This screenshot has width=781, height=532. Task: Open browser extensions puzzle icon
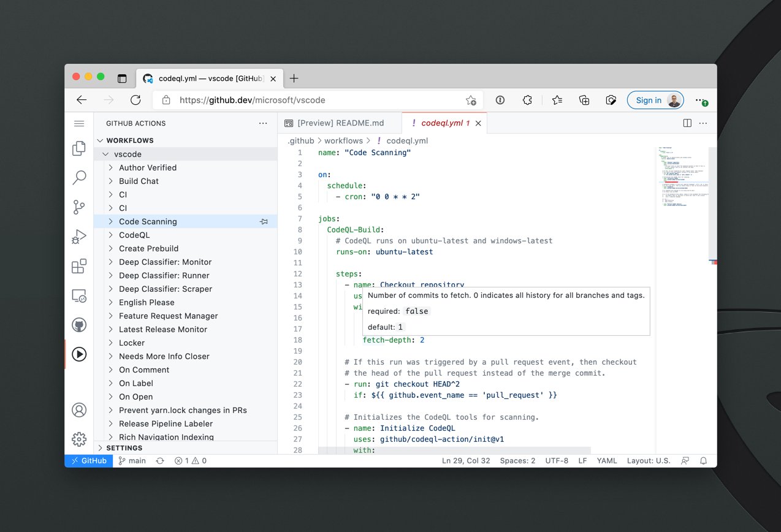click(527, 100)
